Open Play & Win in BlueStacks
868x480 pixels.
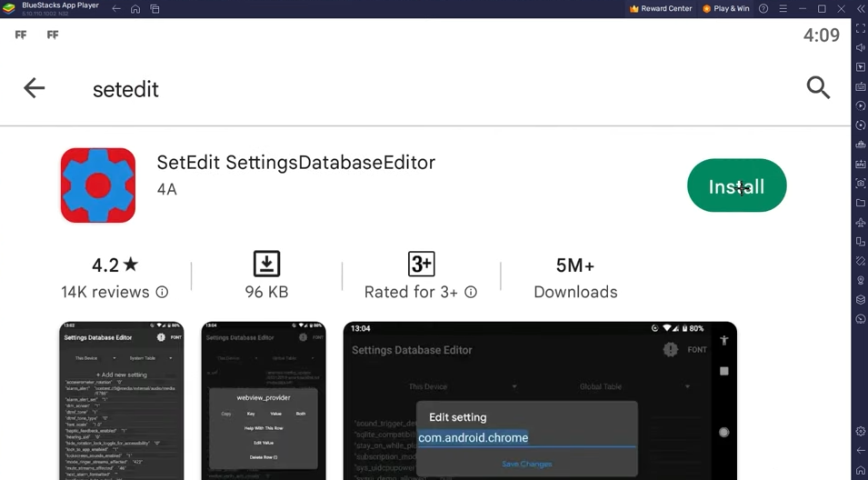[725, 9]
